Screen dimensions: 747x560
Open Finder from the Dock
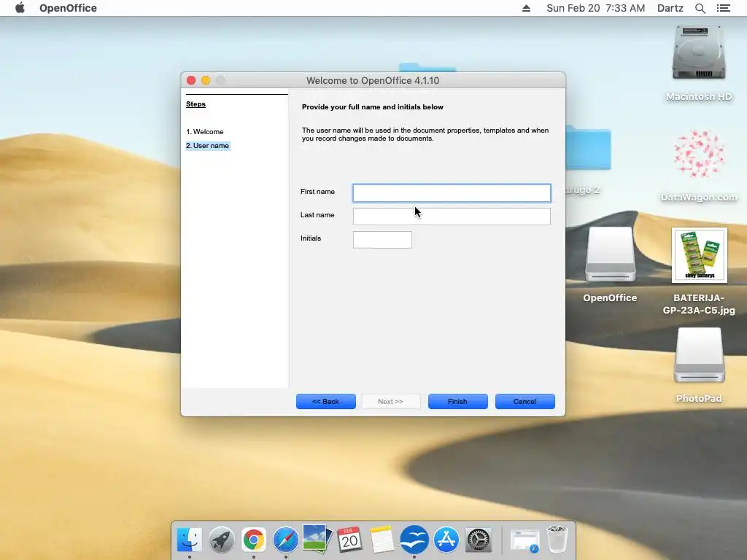point(189,540)
